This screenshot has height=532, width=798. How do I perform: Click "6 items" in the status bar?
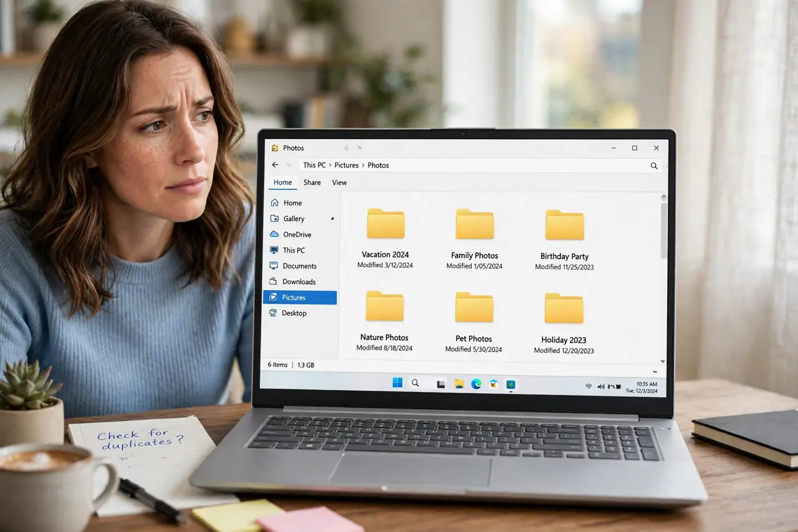(x=278, y=364)
